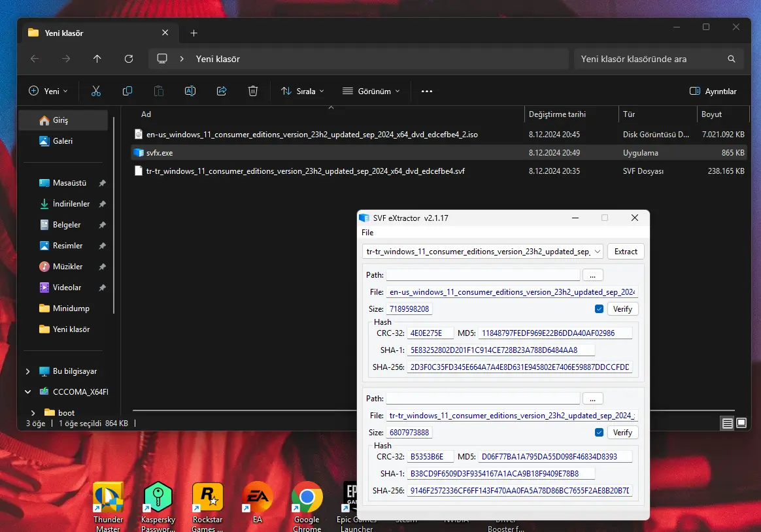Open Giriş in navigation pane
This screenshot has width=761, height=532.
[63, 120]
